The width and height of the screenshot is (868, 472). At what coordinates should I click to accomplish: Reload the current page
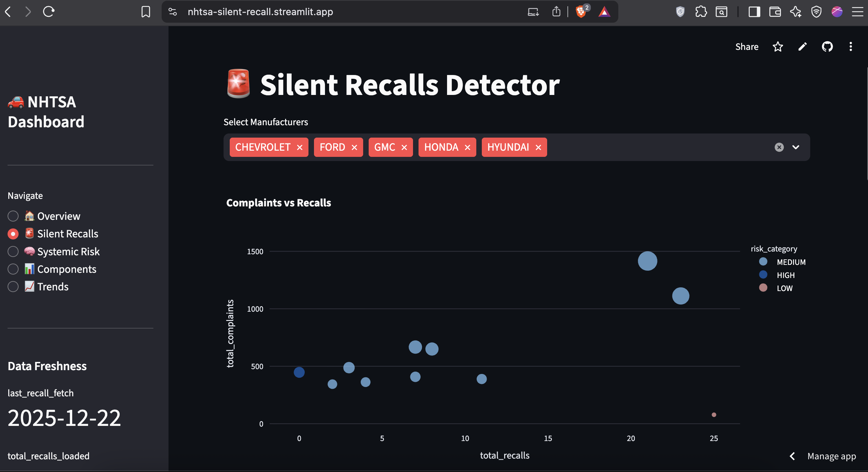[x=48, y=11]
